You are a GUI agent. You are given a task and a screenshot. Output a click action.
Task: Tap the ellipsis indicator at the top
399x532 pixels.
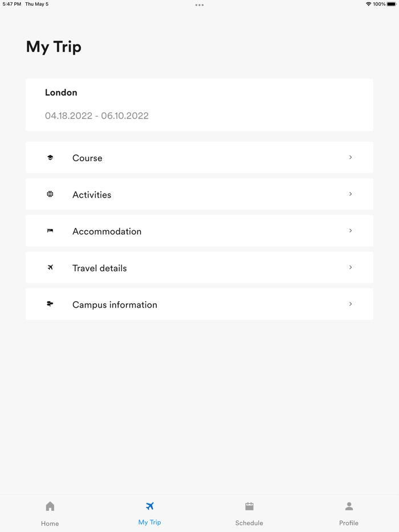[199, 5]
